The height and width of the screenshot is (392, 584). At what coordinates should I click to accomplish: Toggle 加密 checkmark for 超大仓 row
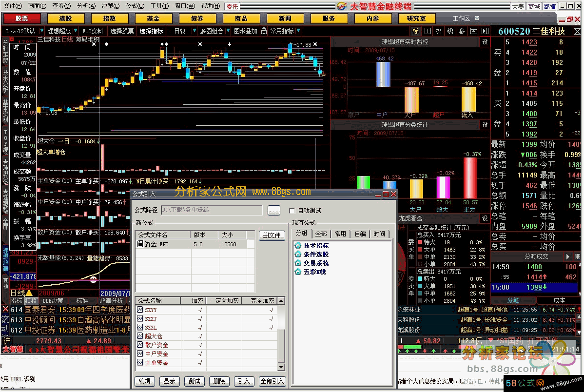point(200,336)
